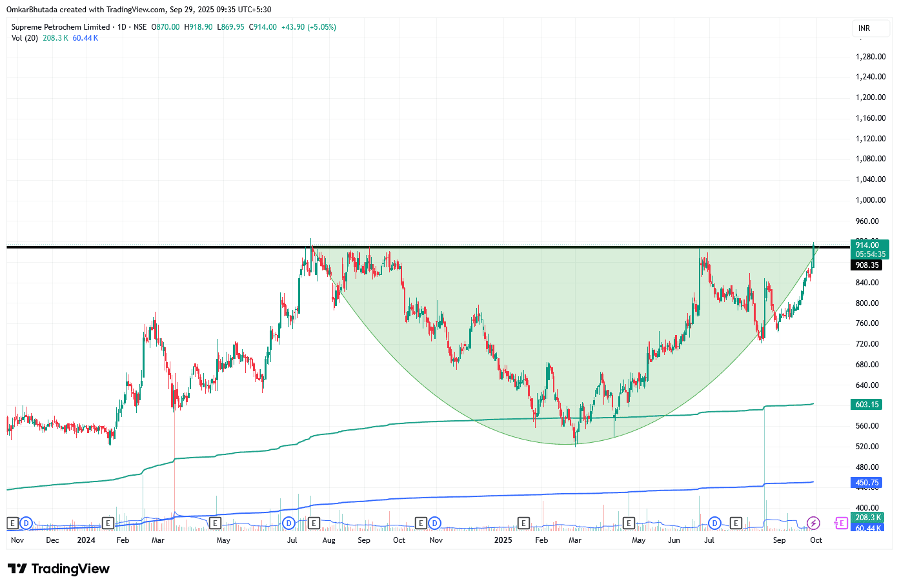Image resolution: width=899 pixels, height=588 pixels.
Task: Click the TradingView logo
Action: point(59,569)
